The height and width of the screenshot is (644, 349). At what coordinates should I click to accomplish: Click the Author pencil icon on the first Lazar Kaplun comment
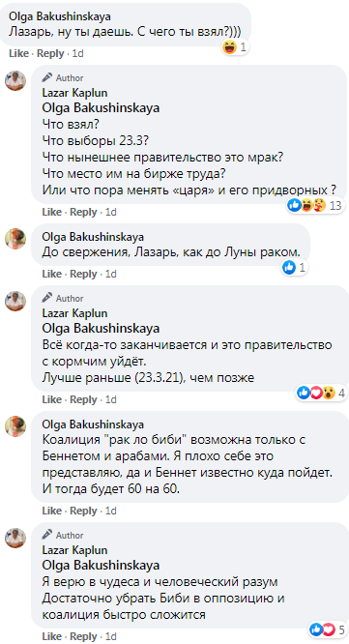pyautogui.click(x=47, y=77)
